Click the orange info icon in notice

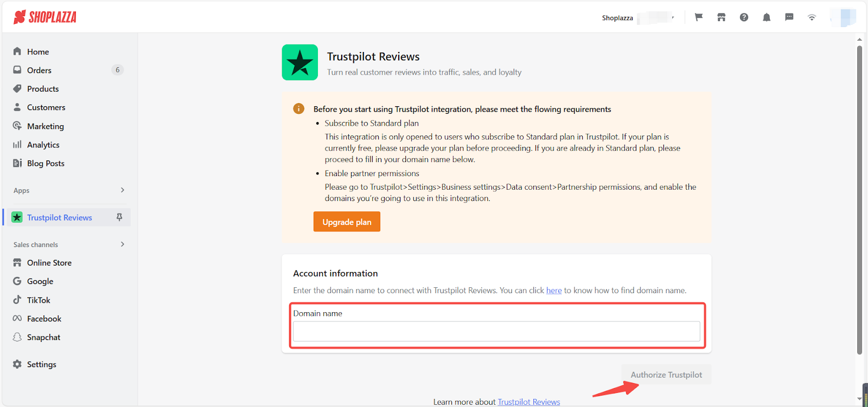click(298, 109)
